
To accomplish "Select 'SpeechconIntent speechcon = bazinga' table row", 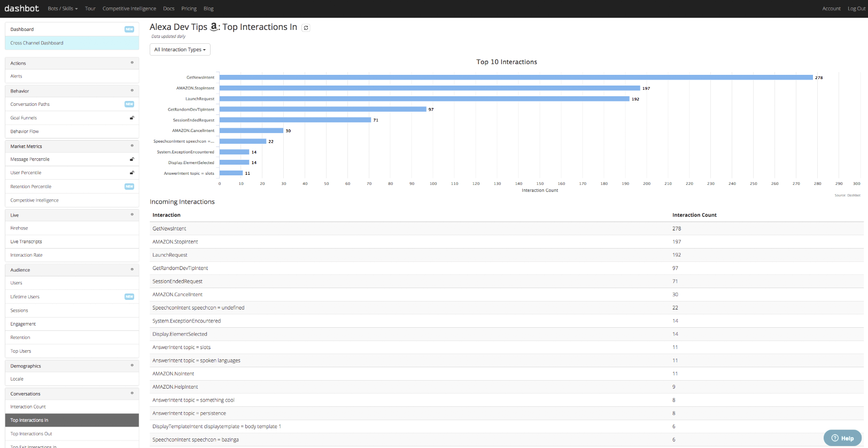I will pyautogui.click(x=507, y=439).
